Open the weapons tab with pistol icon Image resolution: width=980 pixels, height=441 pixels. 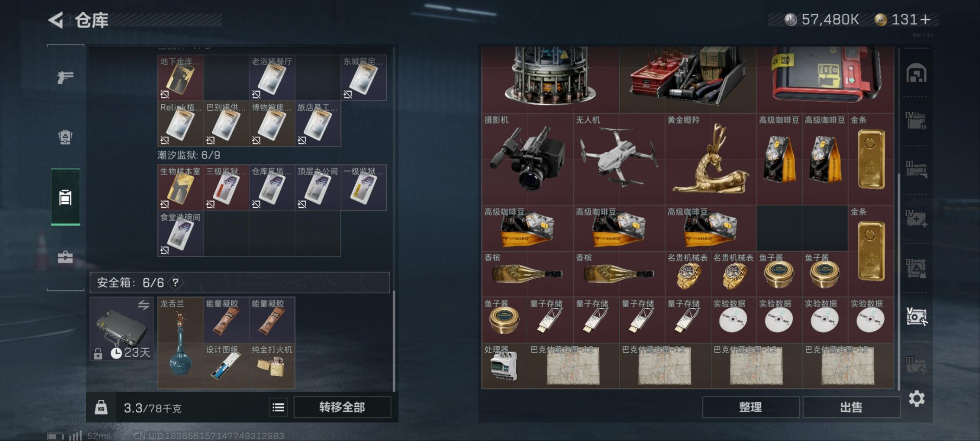(x=65, y=77)
